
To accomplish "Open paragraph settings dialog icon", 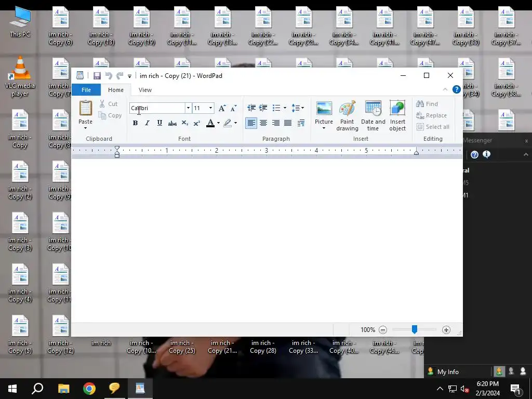I will 301,123.
